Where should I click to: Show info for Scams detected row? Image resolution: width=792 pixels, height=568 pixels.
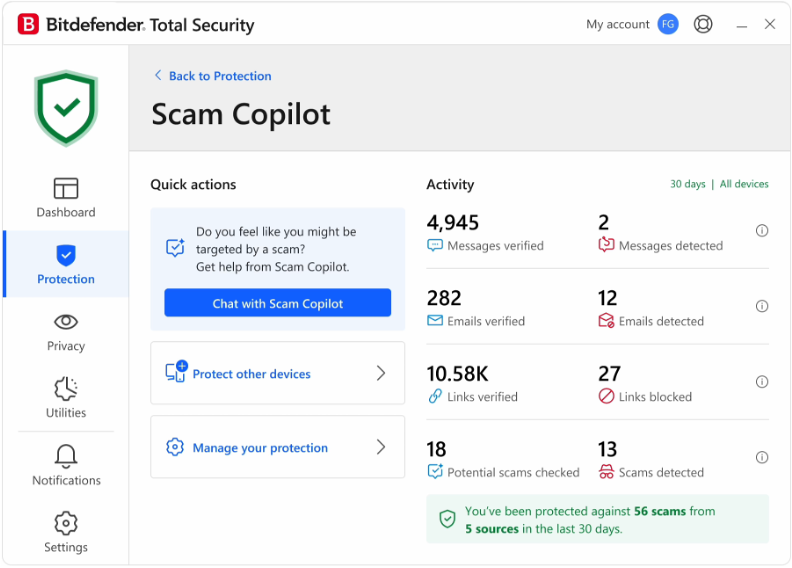762,457
